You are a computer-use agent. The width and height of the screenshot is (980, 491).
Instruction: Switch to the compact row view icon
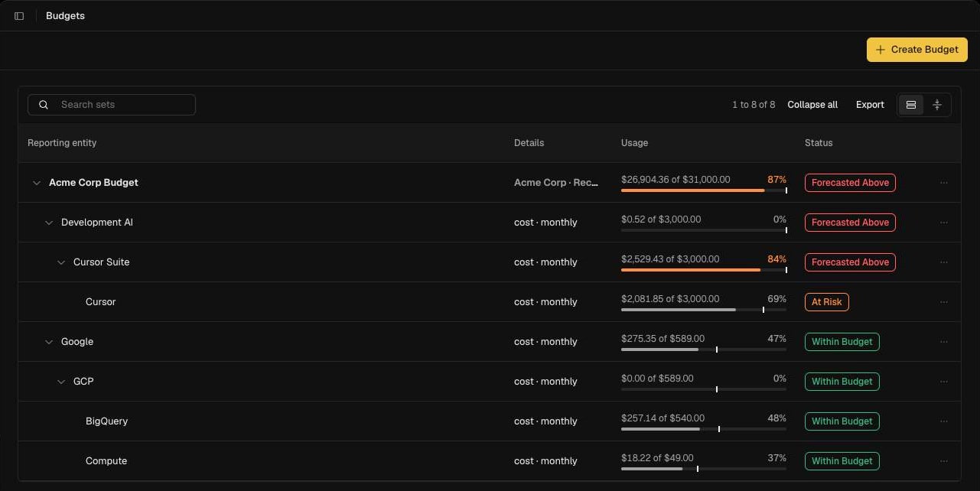click(x=911, y=105)
